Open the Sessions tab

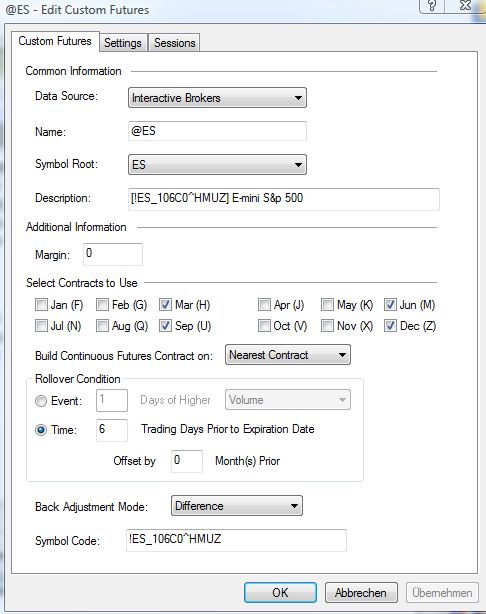[174, 43]
